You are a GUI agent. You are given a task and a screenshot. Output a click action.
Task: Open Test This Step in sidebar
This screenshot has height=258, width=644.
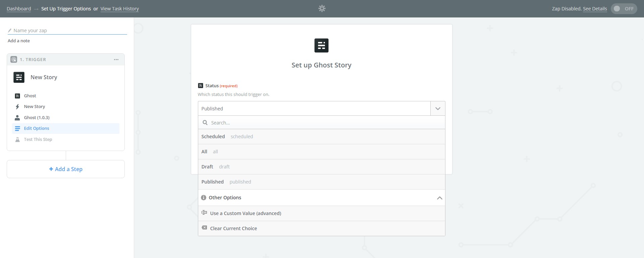click(x=38, y=140)
